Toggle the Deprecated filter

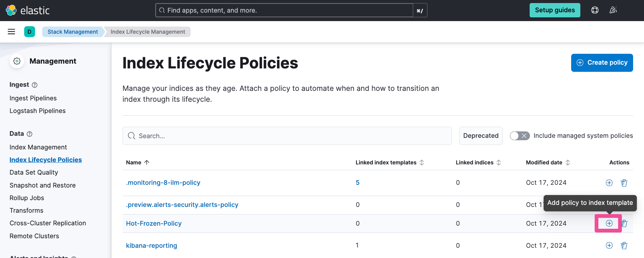(x=481, y=136)
